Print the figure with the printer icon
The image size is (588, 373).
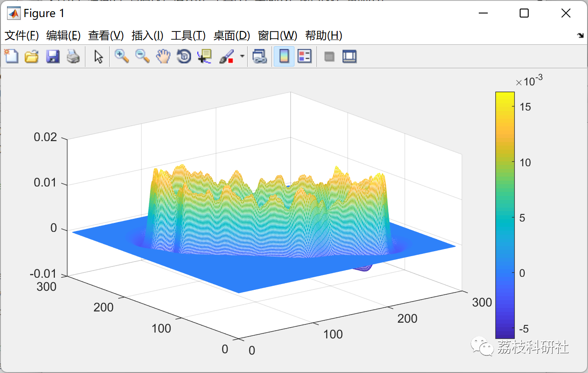click(x=73, y=57)
